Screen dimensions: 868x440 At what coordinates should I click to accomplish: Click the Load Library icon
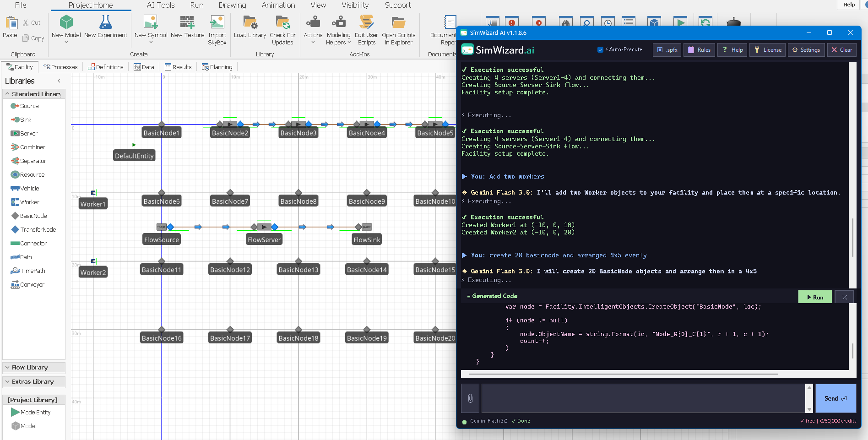[x=250, y=22]
